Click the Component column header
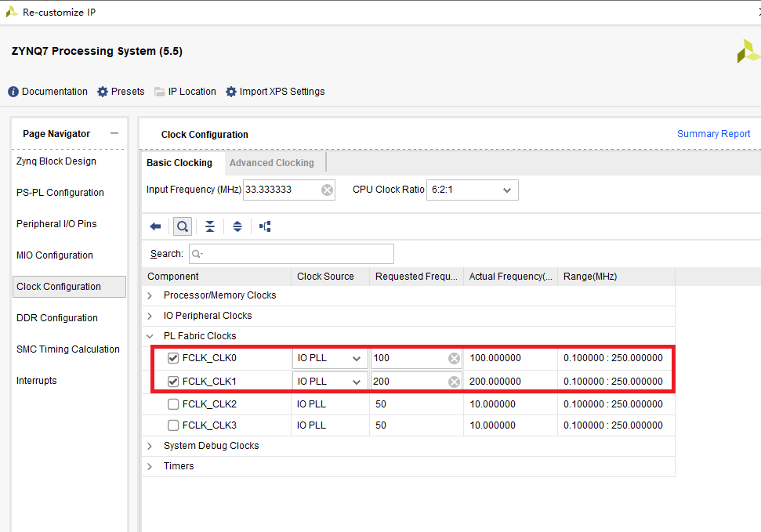 [x=216, y=277]
